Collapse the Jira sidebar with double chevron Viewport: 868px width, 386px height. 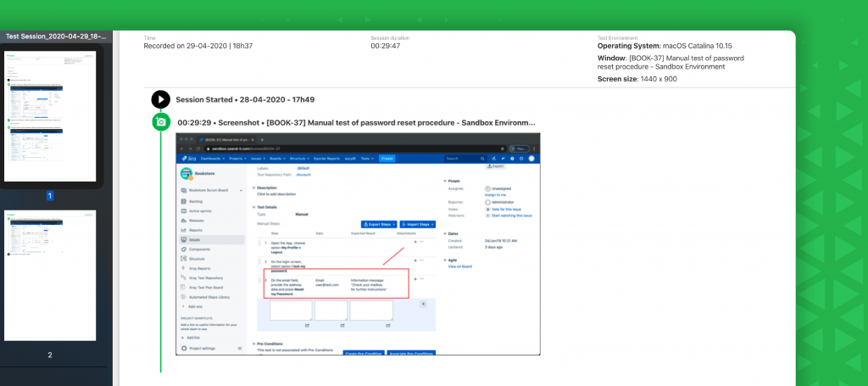[240, 349]
